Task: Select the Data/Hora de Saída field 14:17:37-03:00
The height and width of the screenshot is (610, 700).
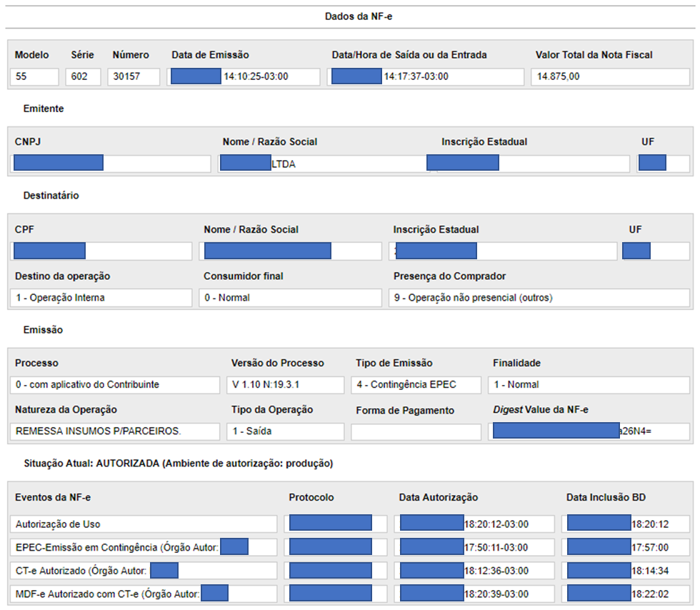Action: pos(426,76)
